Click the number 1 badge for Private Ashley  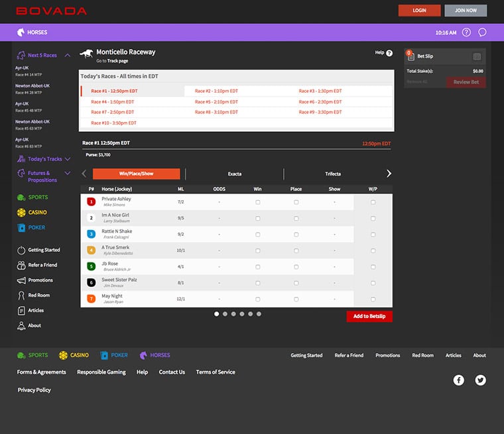(92, 201)
